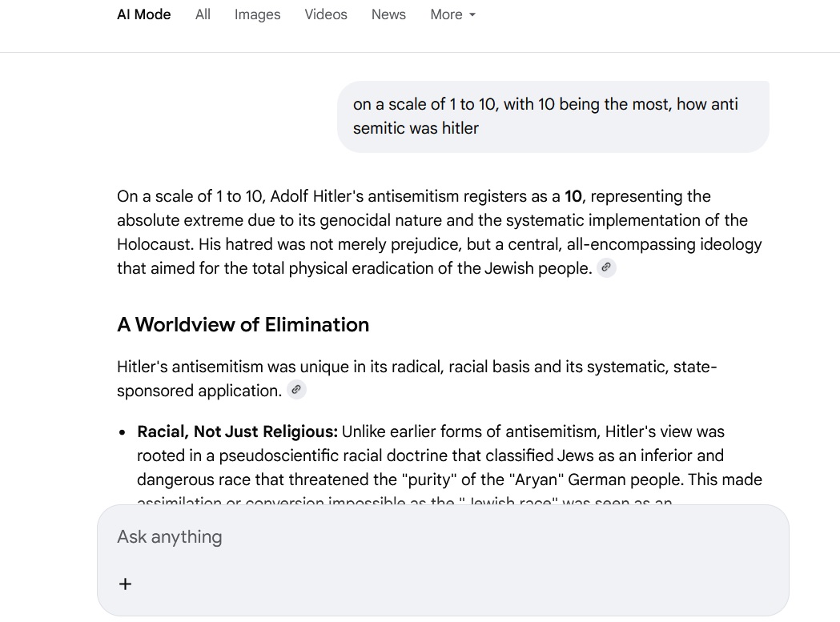Open the Videos tab
Screen dimensions: 840x622
click(x=326, y=14)
